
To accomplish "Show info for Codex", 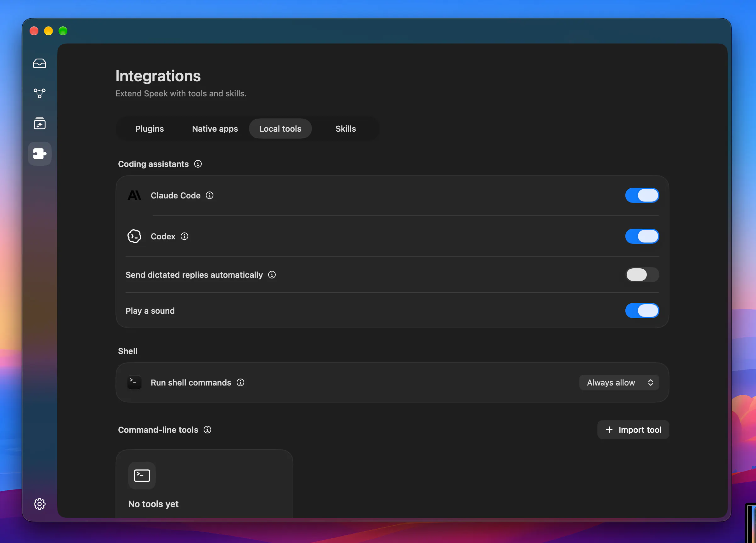I will 184,237.
